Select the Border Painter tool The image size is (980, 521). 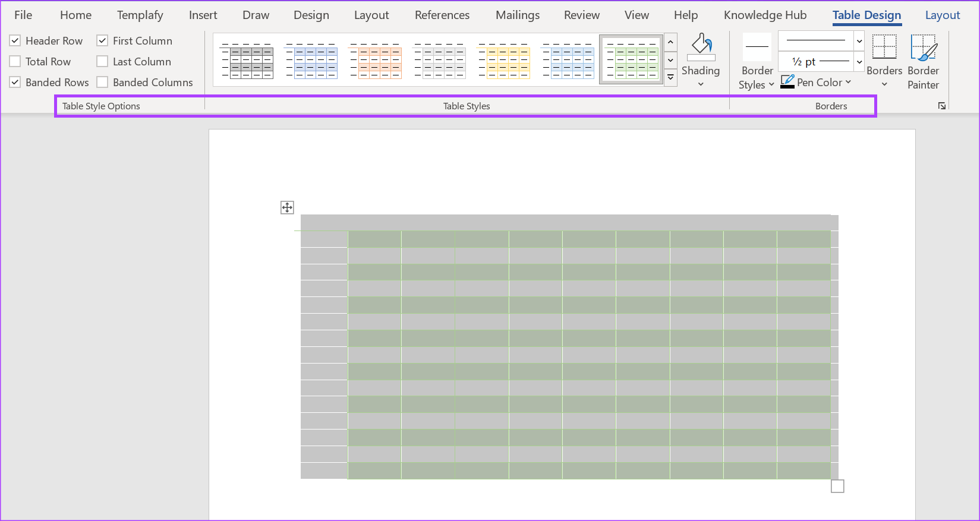[923, 49]
